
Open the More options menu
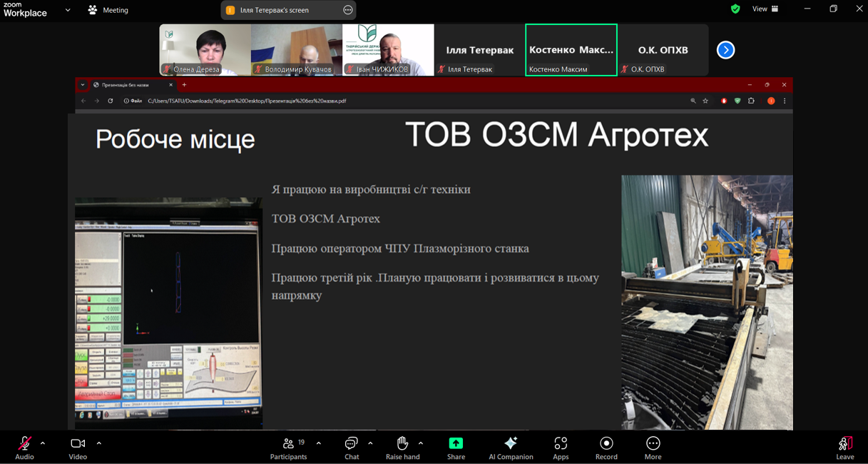click(x=653, y=448)
